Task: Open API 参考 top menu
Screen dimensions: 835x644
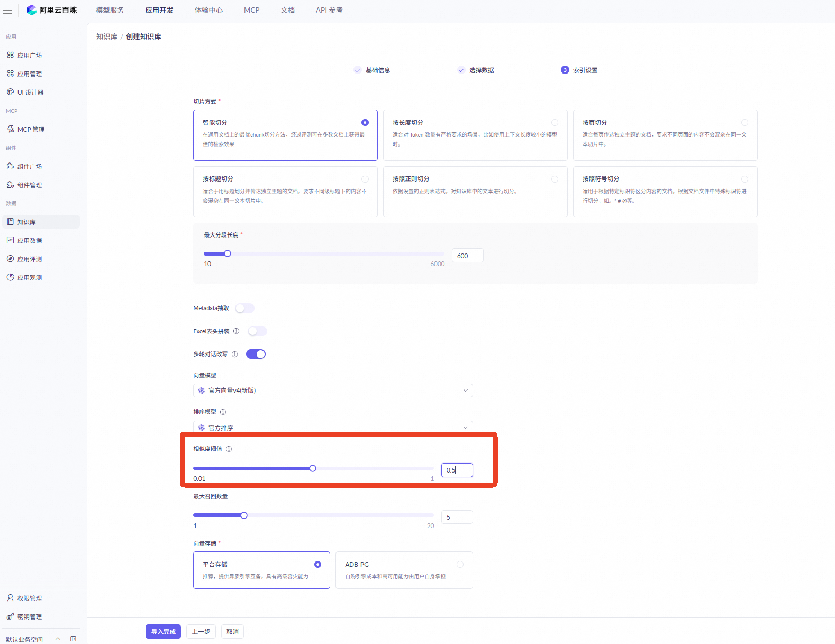Action: pos(329,10)
